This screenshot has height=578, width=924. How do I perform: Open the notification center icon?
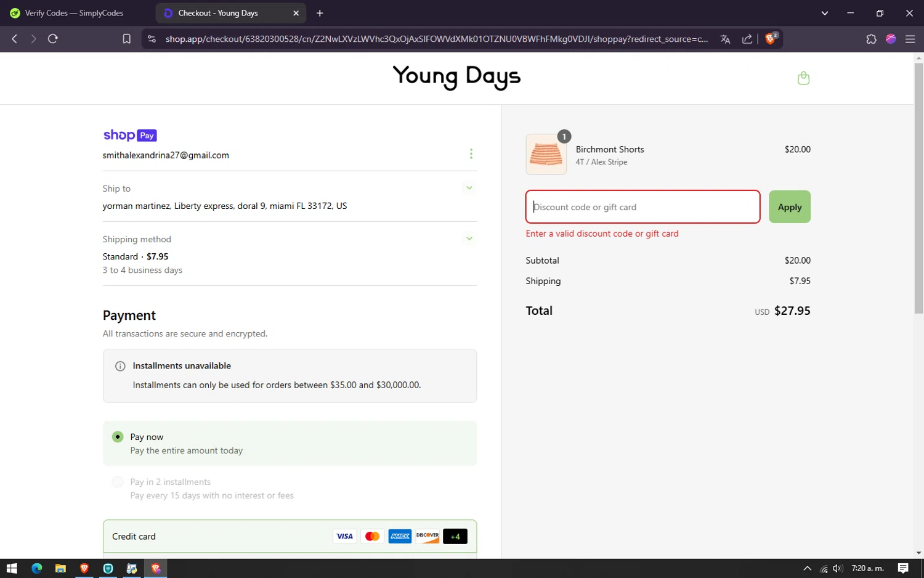903,568
